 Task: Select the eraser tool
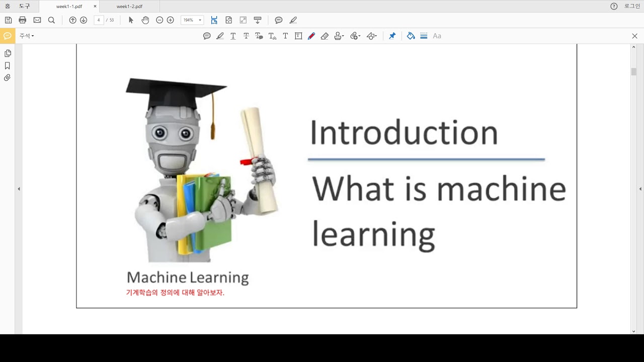click(325, 36)
